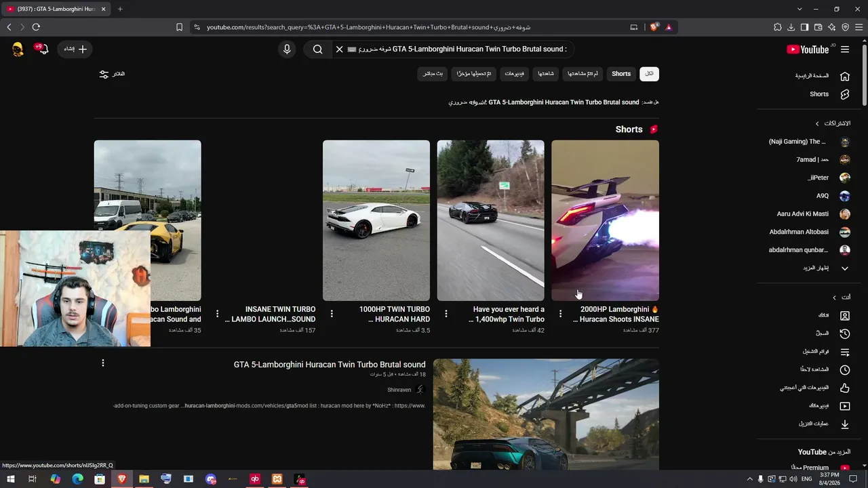
Task: Open the 2000HP Lamborghini short thumbnail
Action: point(605,220)
